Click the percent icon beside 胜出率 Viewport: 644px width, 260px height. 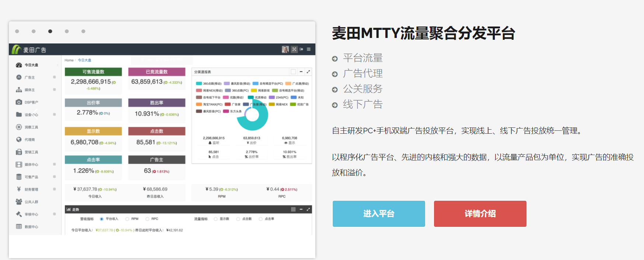click(x=284, y=157)
